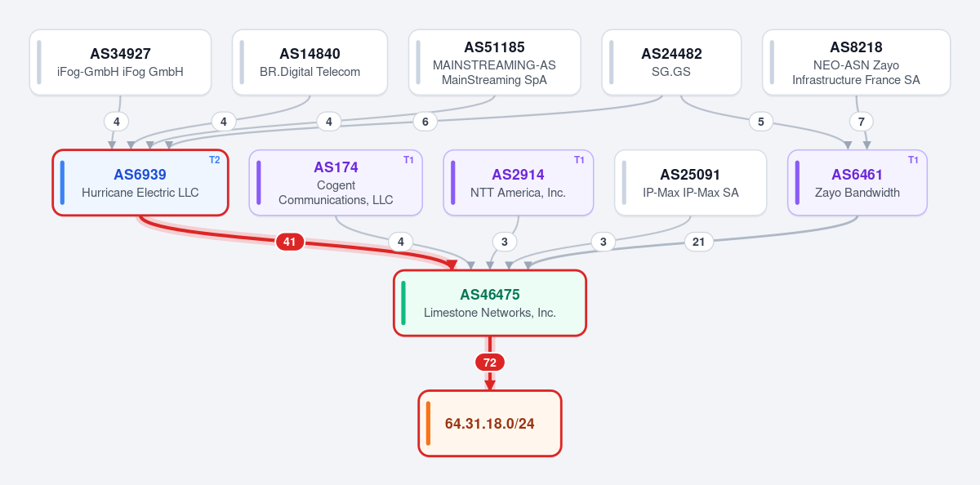Click the T1 tier badge on AS174

click(x=409, y=160)
